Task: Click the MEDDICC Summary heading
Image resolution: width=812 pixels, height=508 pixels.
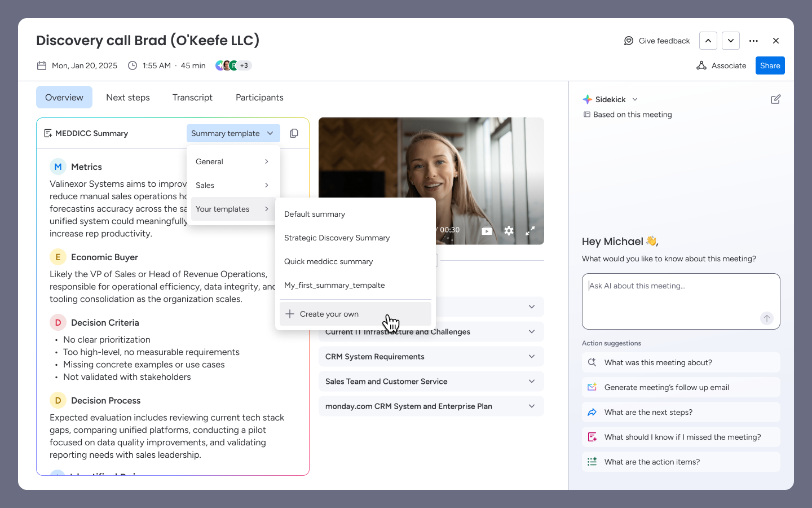Action: coord(91,133)
